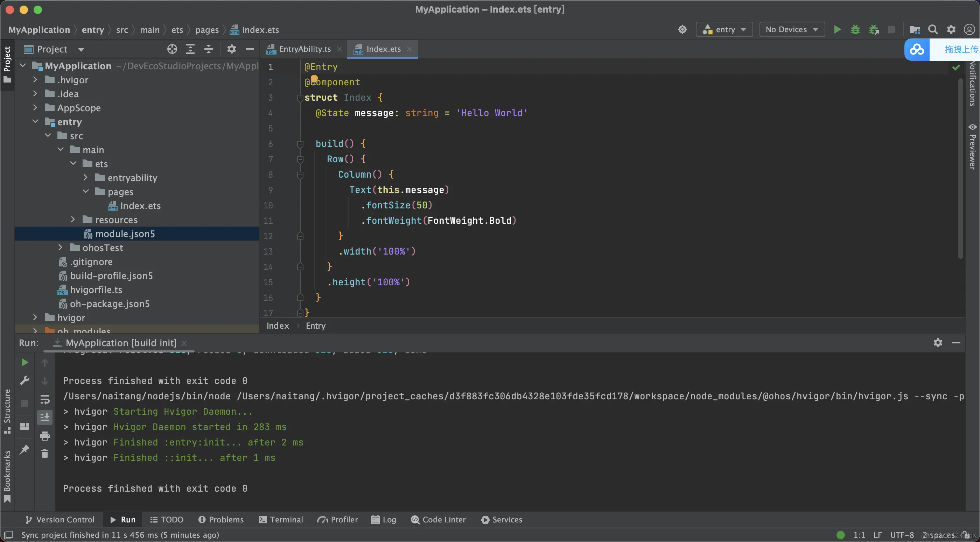Viewport: 980px width, 542px height.
Task: Click the green Run entry button
Action: point(837,30)
